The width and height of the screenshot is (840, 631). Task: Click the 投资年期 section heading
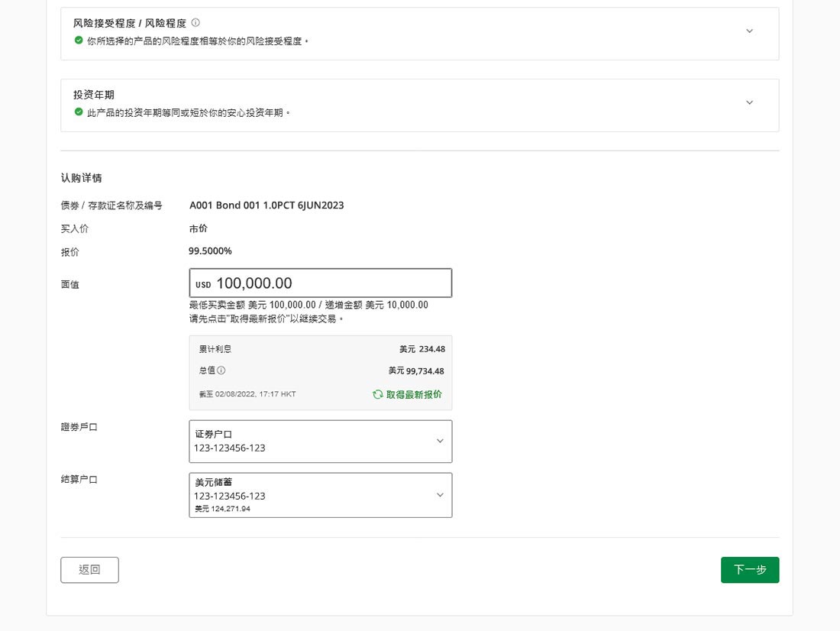point(94,95)
